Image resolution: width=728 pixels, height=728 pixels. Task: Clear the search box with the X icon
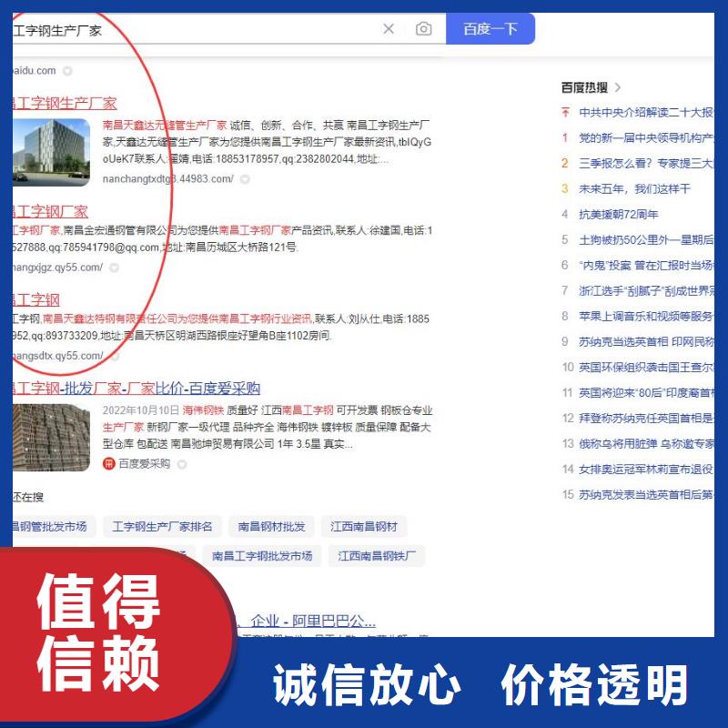pyautogui.click(x=389, y=29)
